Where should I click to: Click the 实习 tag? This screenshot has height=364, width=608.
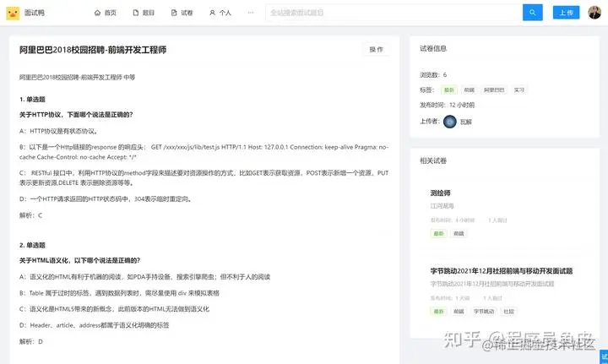coord(519,90)
